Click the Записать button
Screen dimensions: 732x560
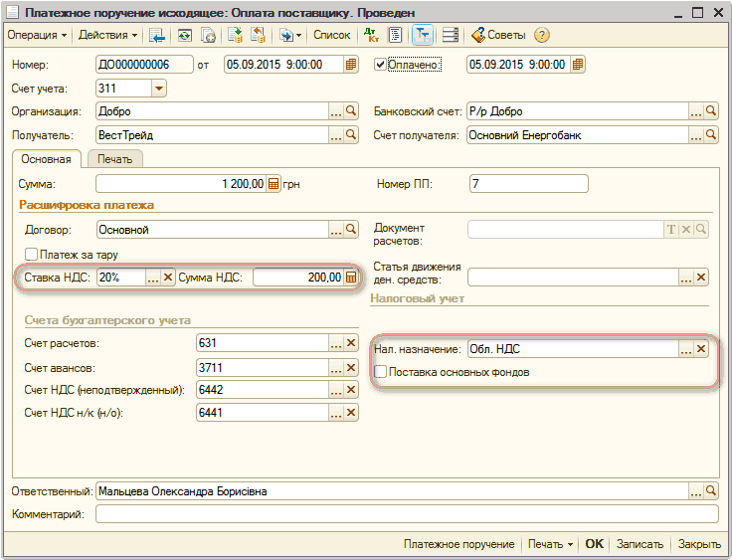640,544
